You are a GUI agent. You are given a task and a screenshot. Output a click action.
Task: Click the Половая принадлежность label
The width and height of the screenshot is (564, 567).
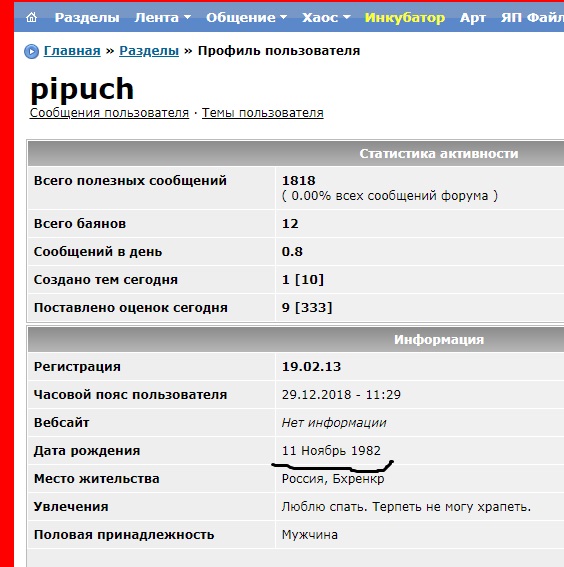pyautogui.click(x=124, y=535)
